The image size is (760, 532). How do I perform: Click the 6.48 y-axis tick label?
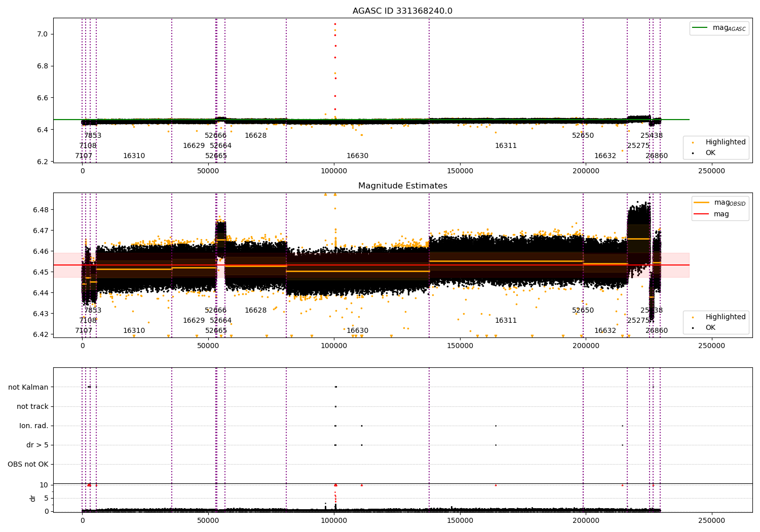point(41,210)
